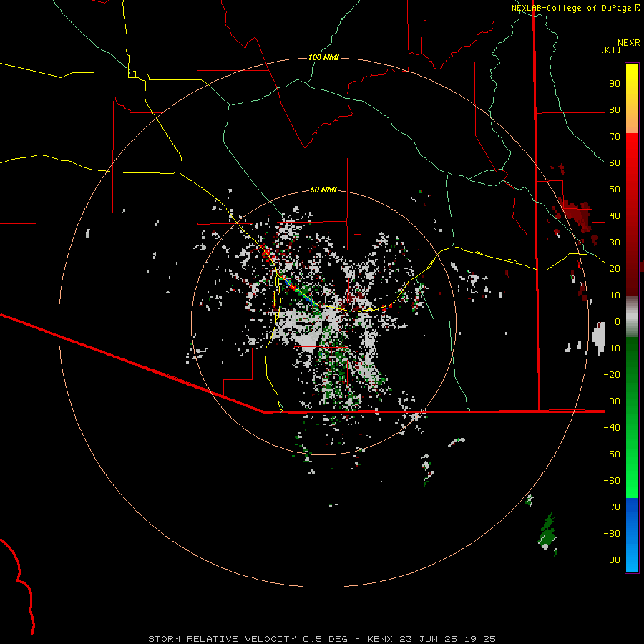Select the 70 value on the velocity scale

[615, 137]
